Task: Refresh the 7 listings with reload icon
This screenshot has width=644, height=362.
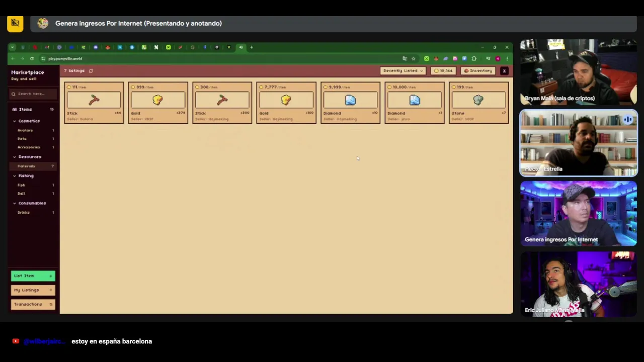Action: 91,71
